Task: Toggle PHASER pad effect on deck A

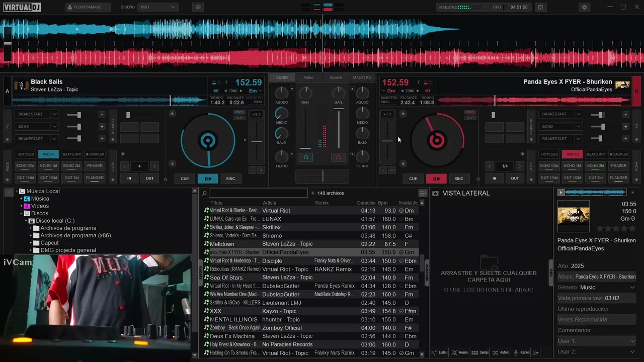Action: tap(95, 166)
